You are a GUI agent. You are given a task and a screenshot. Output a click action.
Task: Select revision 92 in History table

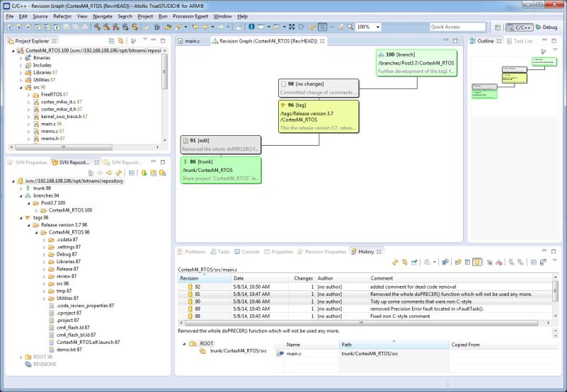[x=197, y=286]
